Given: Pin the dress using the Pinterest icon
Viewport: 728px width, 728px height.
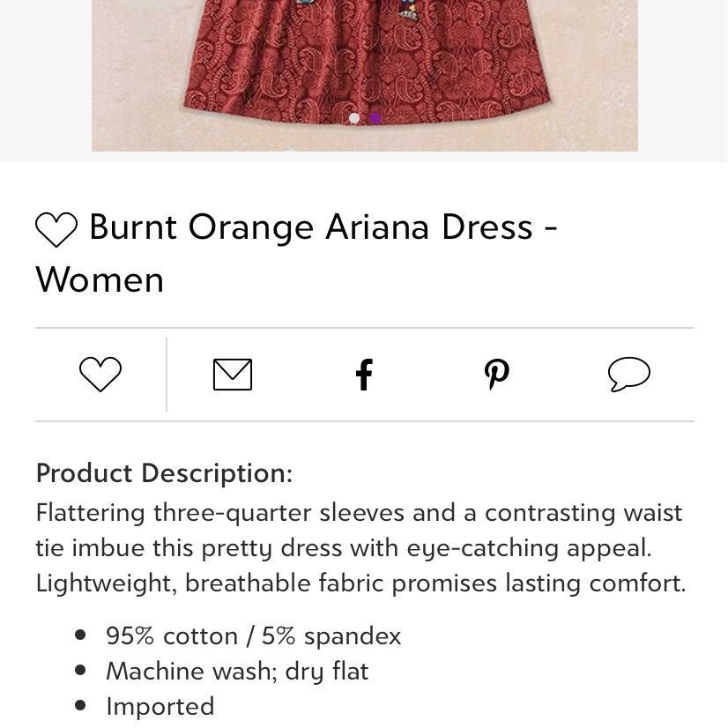Looking at the screenshot, I should tap(497, 375).
